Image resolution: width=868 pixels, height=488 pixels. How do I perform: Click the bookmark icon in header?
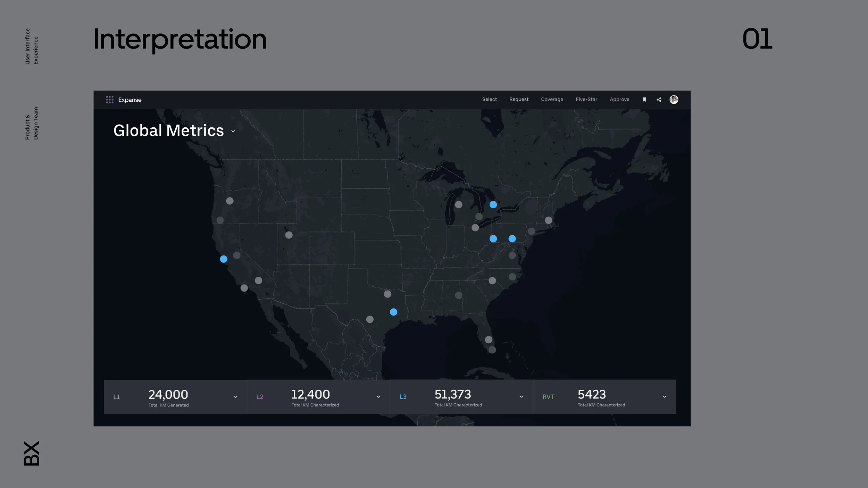pyautogui.click(x=644, y=100)
